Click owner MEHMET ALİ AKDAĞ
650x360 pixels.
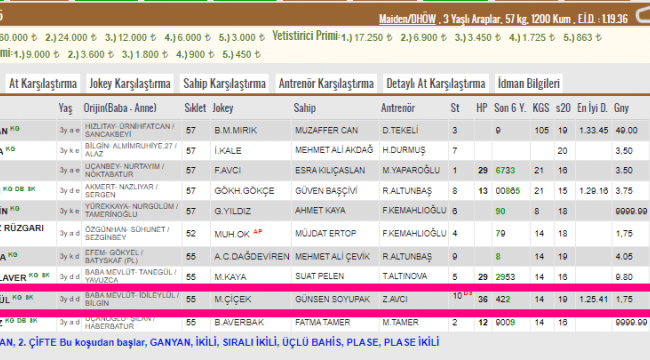(334, 150)
